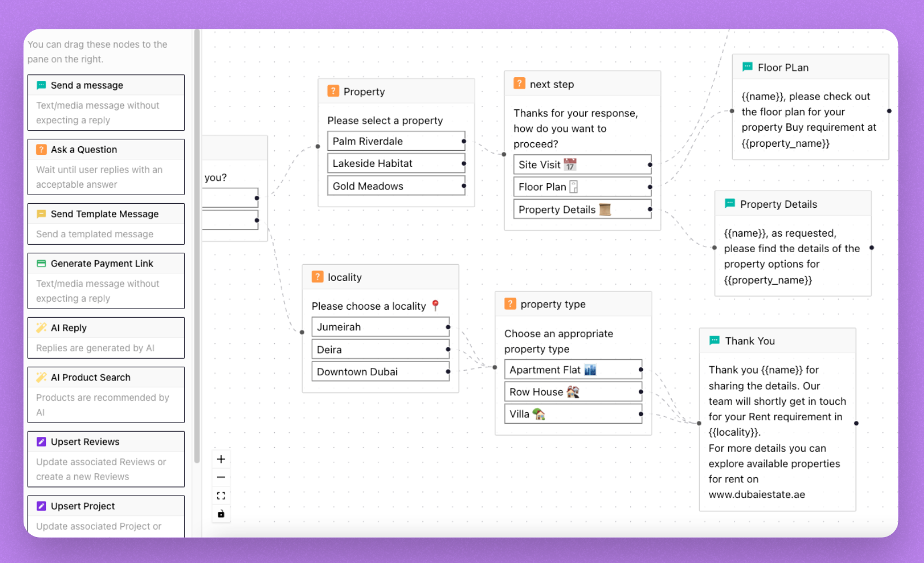Select the Send Template Message node card
Viewport: 924px width, 563px height.
pyautogui.click(x=106, y=224)
